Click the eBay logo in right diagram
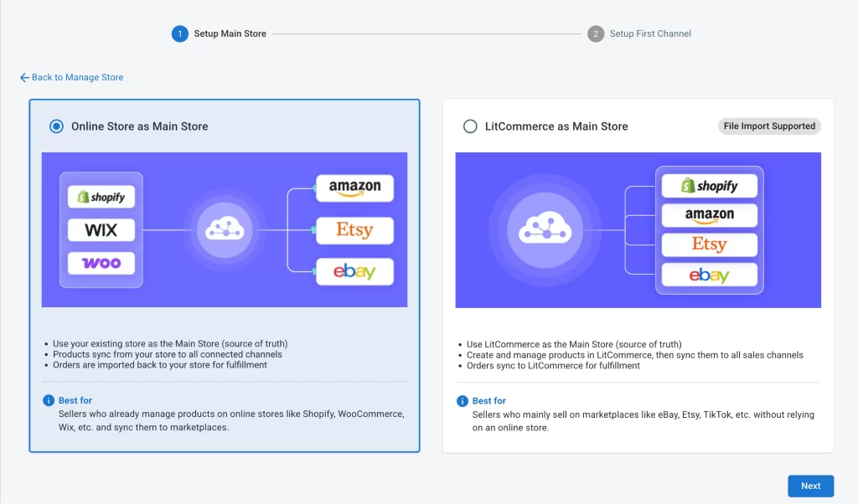The height and width of the screenshot is (504, 858). tap(709, 275)
